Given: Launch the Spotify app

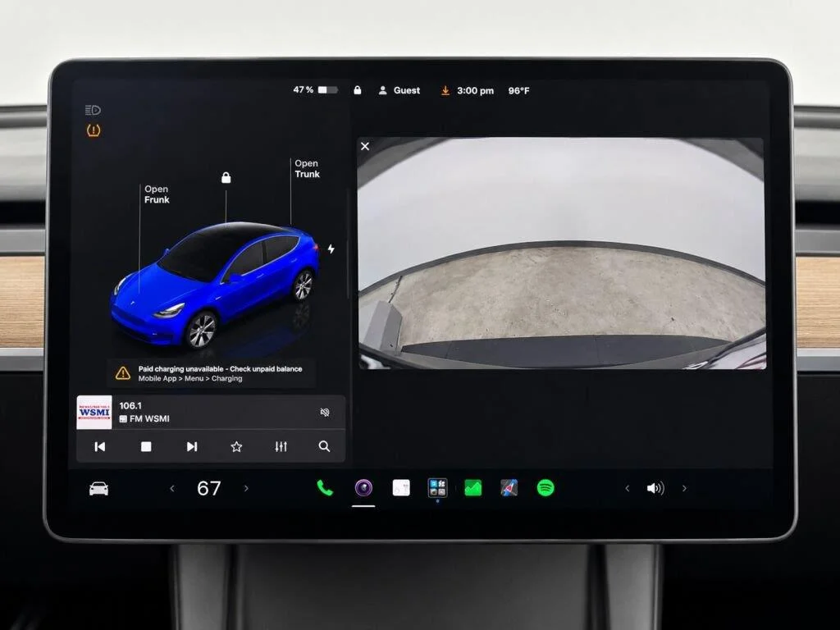Looking at the screenshot, I should 546,488.
